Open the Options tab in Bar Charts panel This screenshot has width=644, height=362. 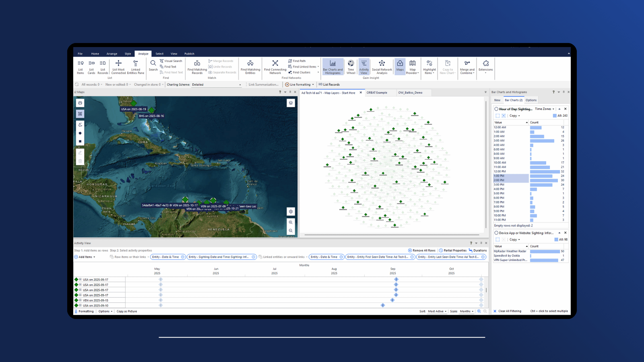point(531,100)
